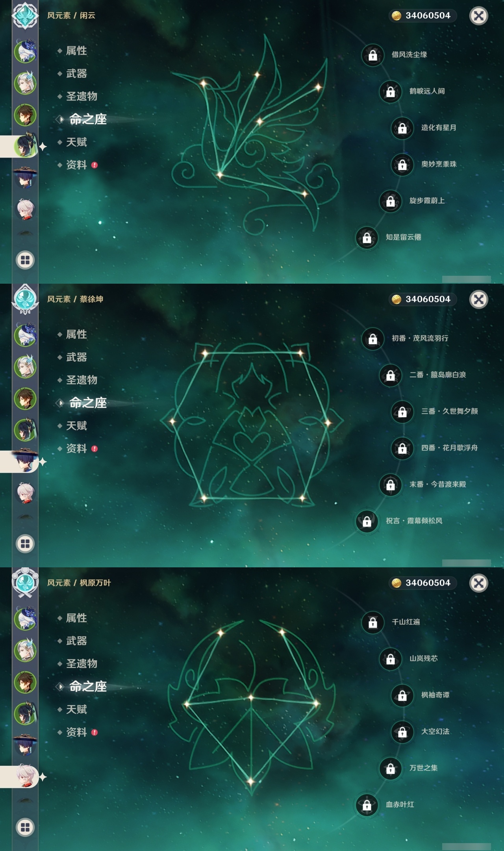Open 圣遗物 tab in 枫原万叶 panel
The height and width of the screenshot is (851, 504).
pos(82,663)
